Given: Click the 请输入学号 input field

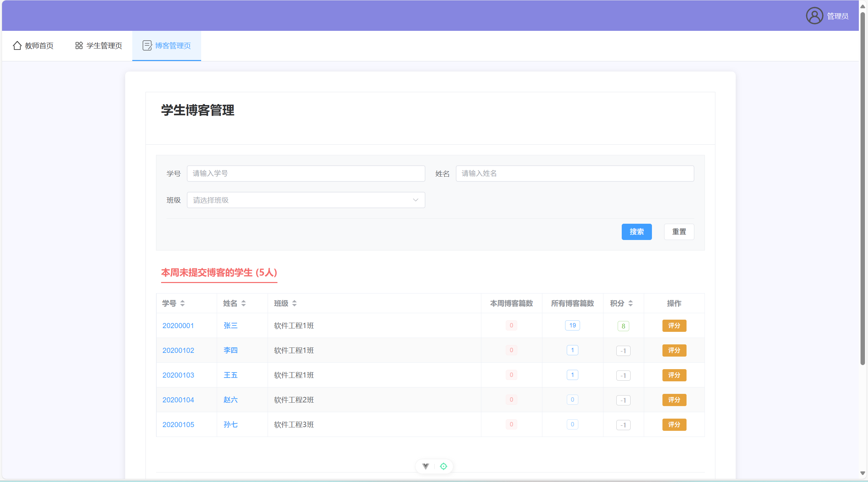Looking at the screenshot, I should (305, 173).
